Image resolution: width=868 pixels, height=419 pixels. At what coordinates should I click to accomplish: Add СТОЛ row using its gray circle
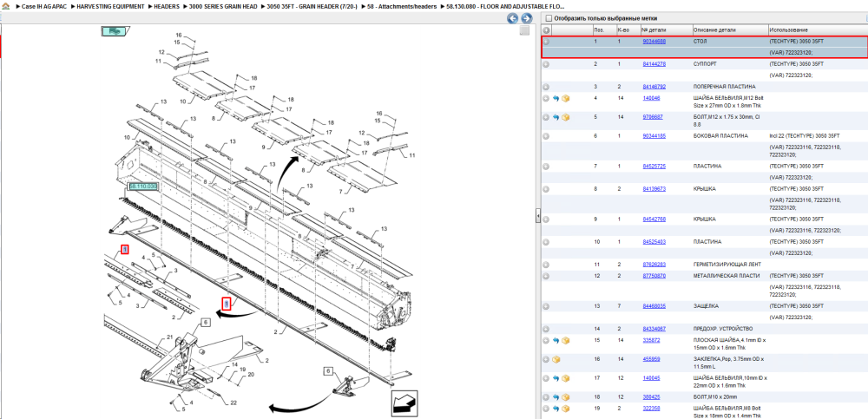click(x=546, y=42)
